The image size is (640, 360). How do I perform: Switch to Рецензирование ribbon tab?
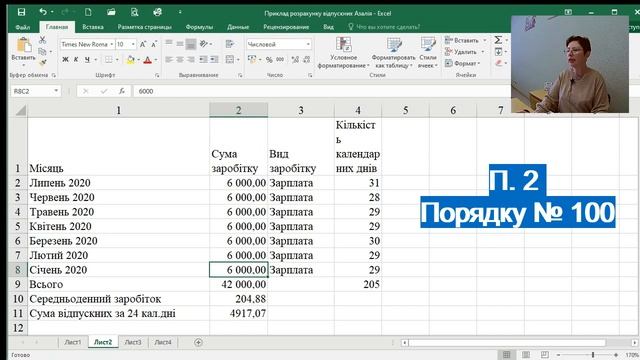[286, 27]
